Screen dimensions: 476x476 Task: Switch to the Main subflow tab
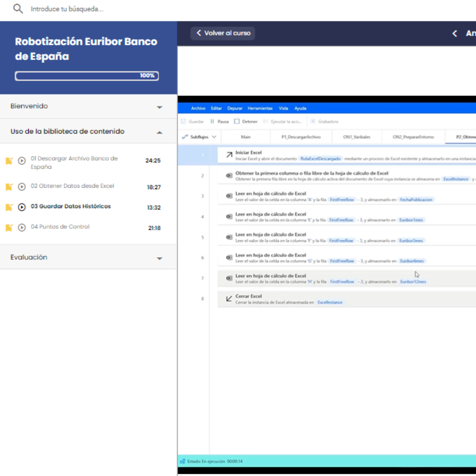click(x=245, y=137)
